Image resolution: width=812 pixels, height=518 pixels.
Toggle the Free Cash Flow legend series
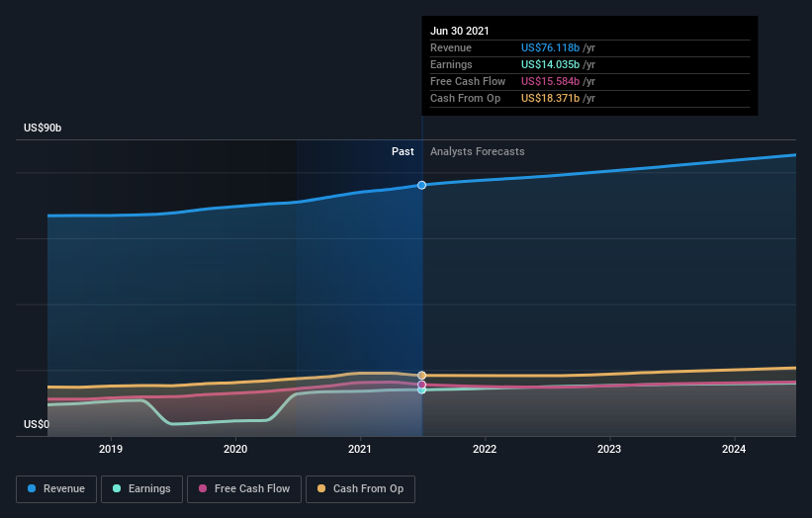point(244,489)
